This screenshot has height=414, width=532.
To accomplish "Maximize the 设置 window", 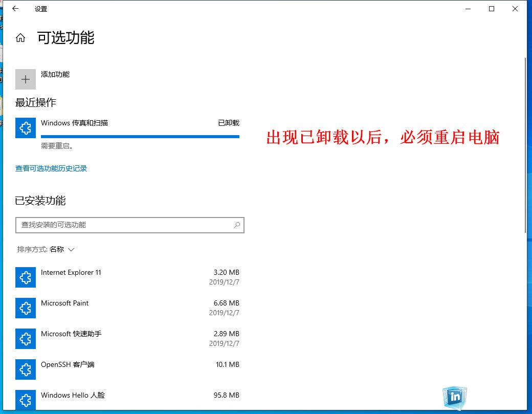I will pyautogui.click(x=491, y=9).
